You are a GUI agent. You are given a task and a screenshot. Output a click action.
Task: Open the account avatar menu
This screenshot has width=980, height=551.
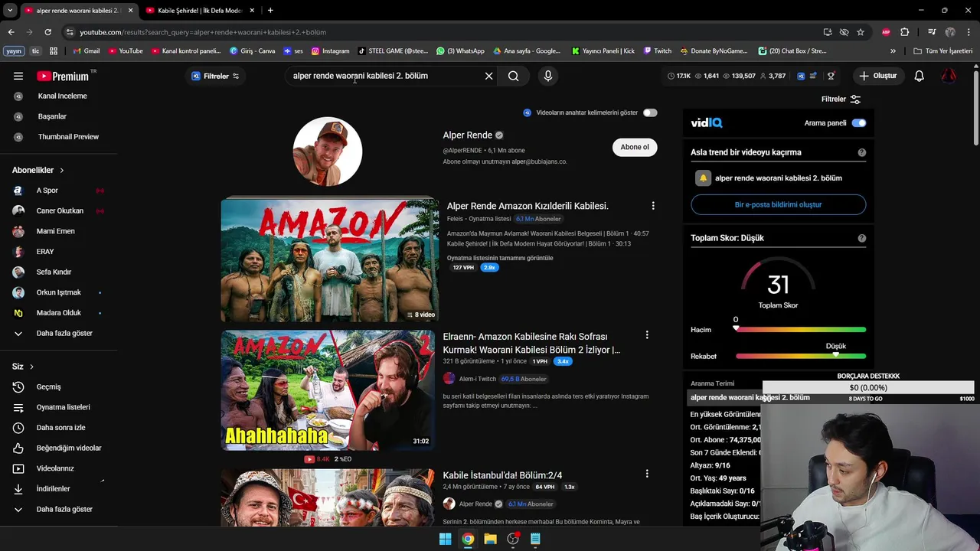point(948,76)
